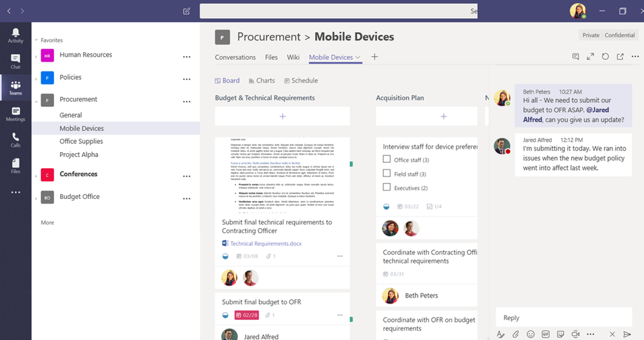The image size is (644, 340).
Task: Select the Charts view
Action: [x=262, y=80]
